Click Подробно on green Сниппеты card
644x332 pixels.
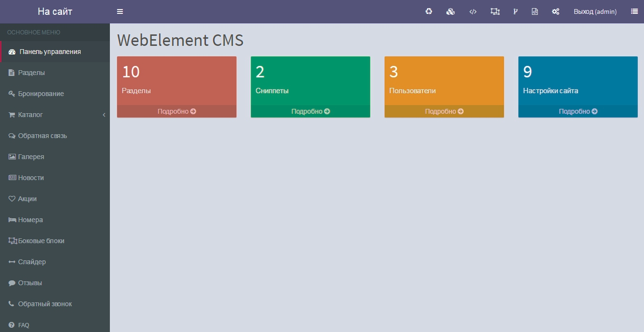(x=311, y=111)
